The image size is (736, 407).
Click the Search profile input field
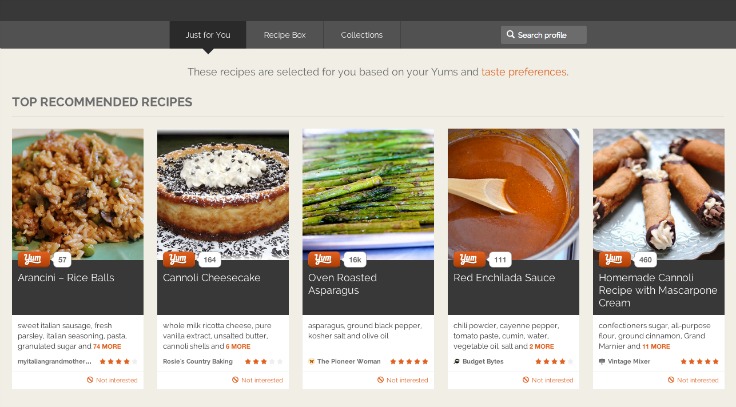point(544,35)
